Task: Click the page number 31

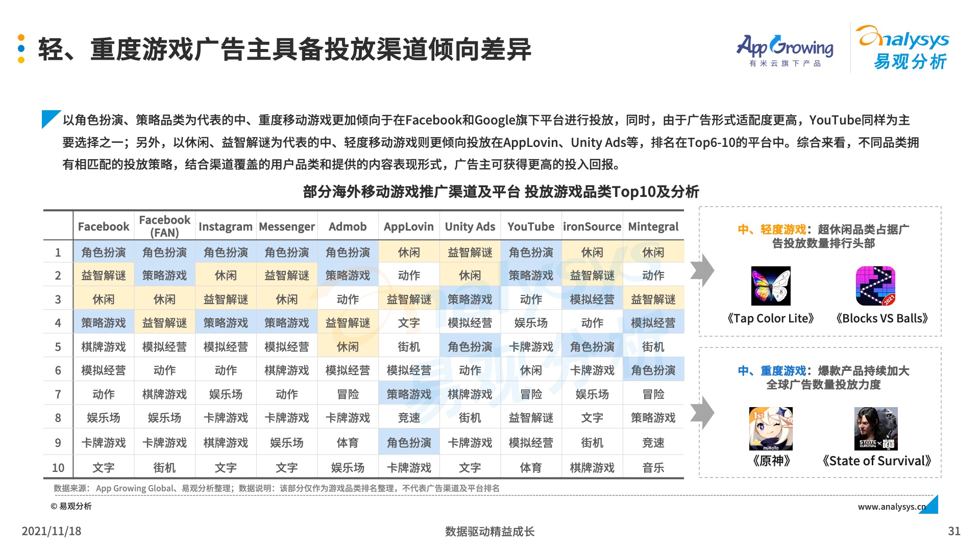Action: pyautogui.click(x=954, y=531)
